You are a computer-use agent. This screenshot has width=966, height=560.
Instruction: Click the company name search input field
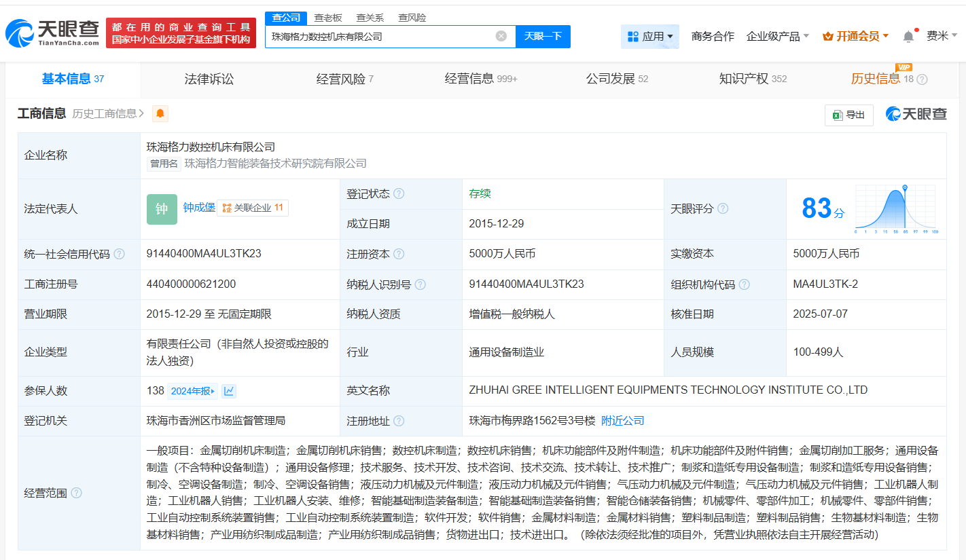coord(380,37)
